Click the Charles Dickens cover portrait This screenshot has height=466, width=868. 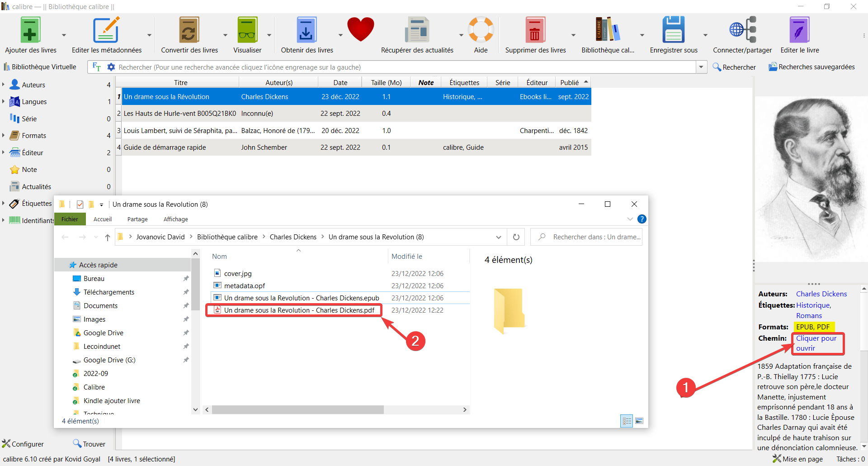(811, 179)
